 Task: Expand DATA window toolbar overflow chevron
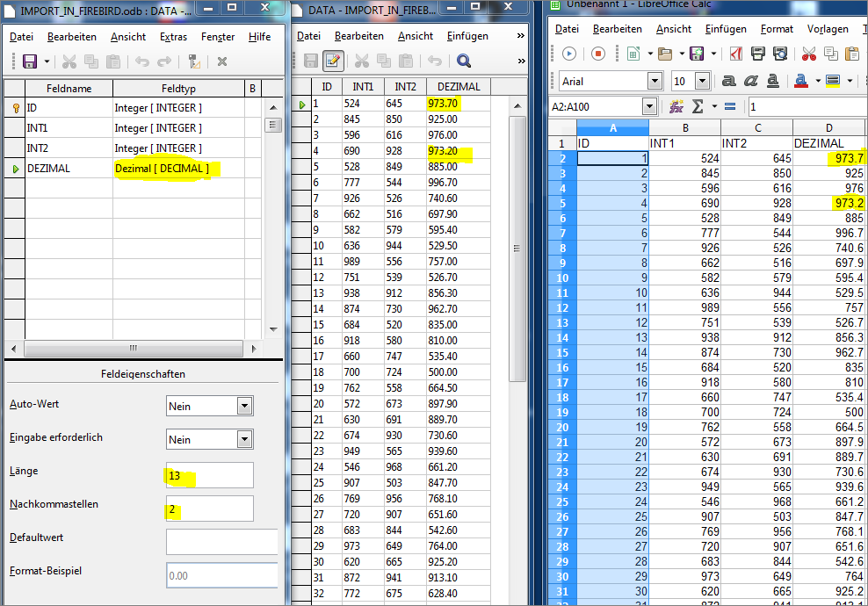point(521,61)
